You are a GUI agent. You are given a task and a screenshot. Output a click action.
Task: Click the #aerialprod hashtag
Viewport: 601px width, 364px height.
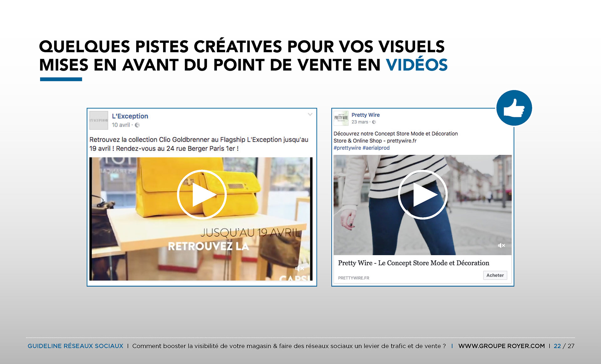point(376,148)
